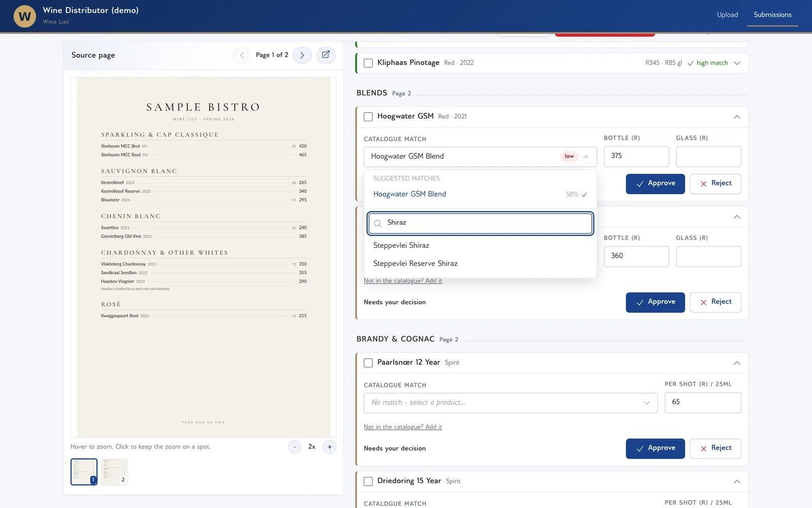The image size is (812, 508).
Task: Collapse the Paarlsnœr 12 Year card
Action: point(737,363)
